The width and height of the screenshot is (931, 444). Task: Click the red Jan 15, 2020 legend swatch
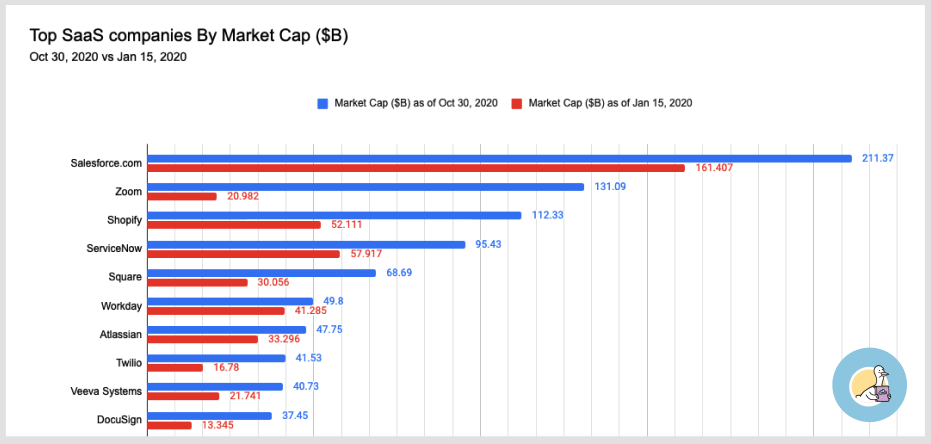517,103
